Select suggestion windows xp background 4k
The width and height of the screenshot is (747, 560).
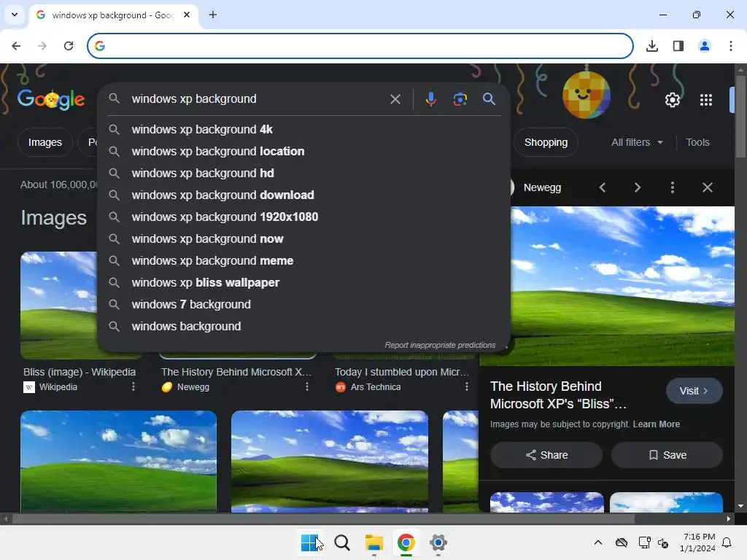pos(304,130)
